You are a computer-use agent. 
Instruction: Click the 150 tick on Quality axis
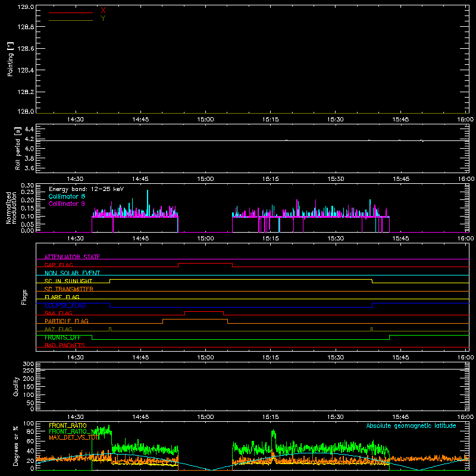tap(29, 387)
